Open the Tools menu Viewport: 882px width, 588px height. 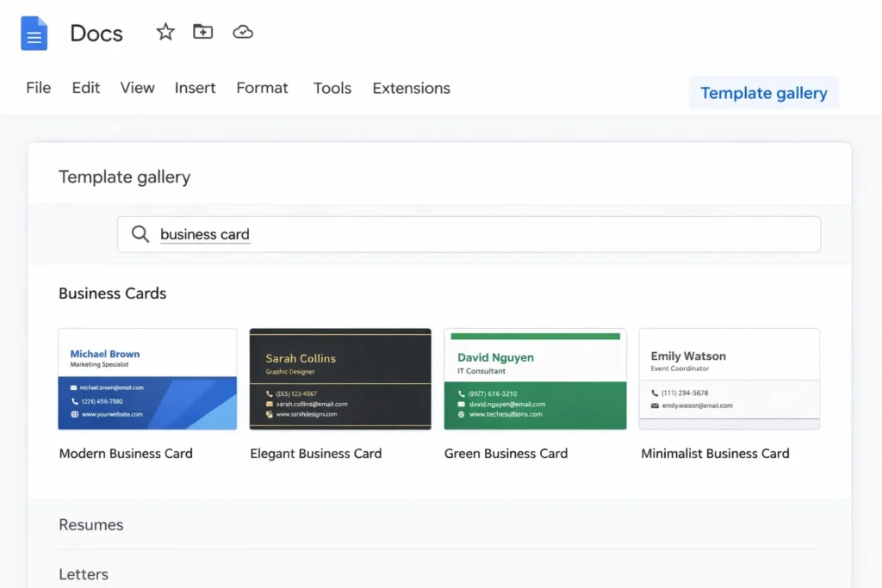332,88
